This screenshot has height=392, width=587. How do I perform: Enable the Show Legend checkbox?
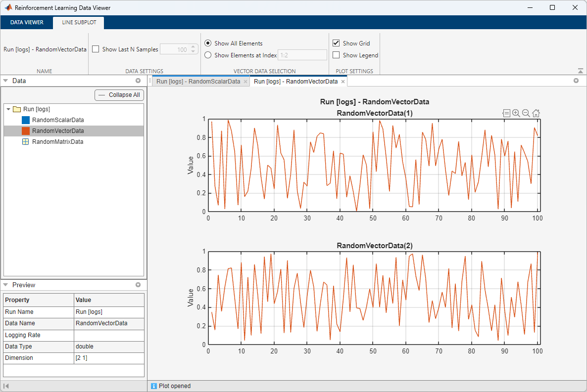(336, 55)
